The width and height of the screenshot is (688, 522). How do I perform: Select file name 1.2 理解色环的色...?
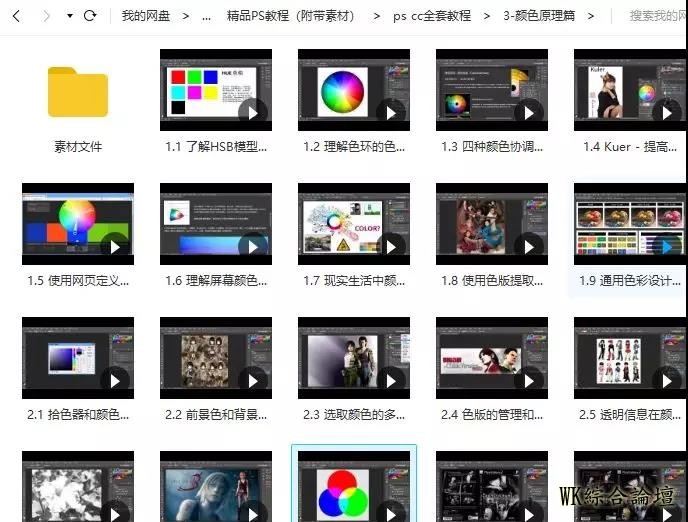click(x=354, y=147)
